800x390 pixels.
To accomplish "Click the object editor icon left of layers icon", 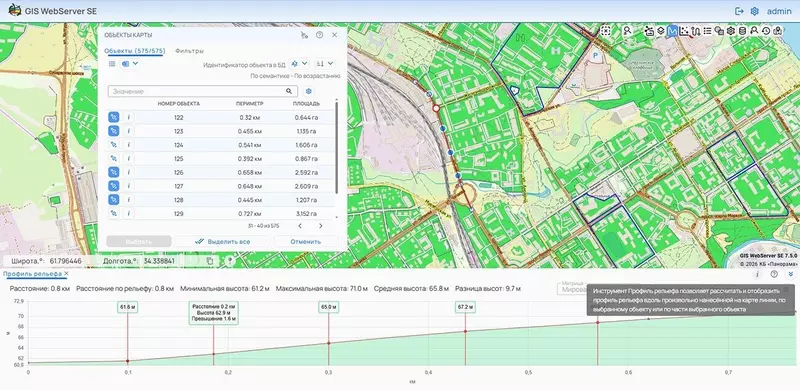I will 649,31.
